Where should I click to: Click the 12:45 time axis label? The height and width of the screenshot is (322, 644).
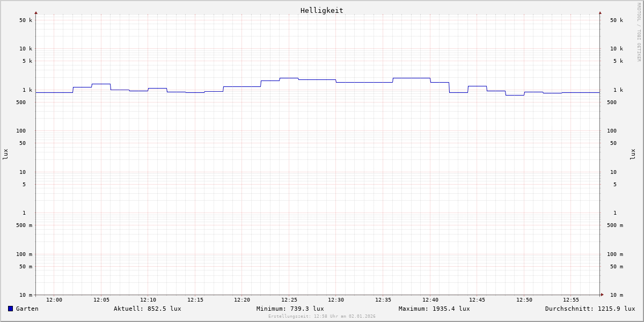pos(477,300)
